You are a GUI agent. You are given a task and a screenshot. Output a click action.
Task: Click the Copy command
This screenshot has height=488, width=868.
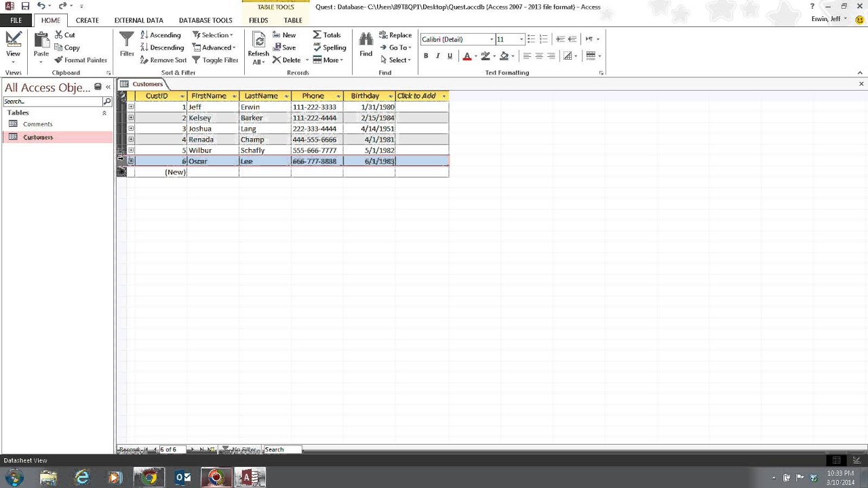[67, 47]
